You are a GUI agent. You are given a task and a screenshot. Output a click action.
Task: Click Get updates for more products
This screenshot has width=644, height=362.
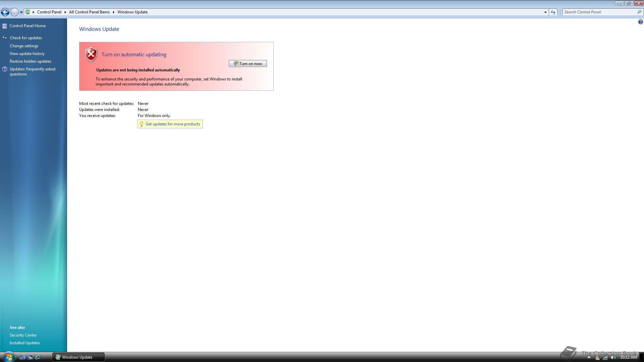click(x=173, y=124)
